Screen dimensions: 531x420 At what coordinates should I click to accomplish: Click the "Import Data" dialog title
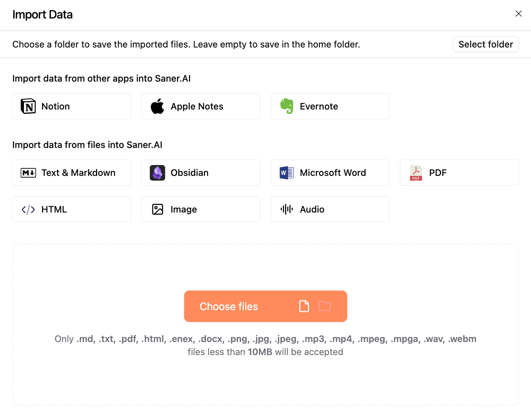42,15
